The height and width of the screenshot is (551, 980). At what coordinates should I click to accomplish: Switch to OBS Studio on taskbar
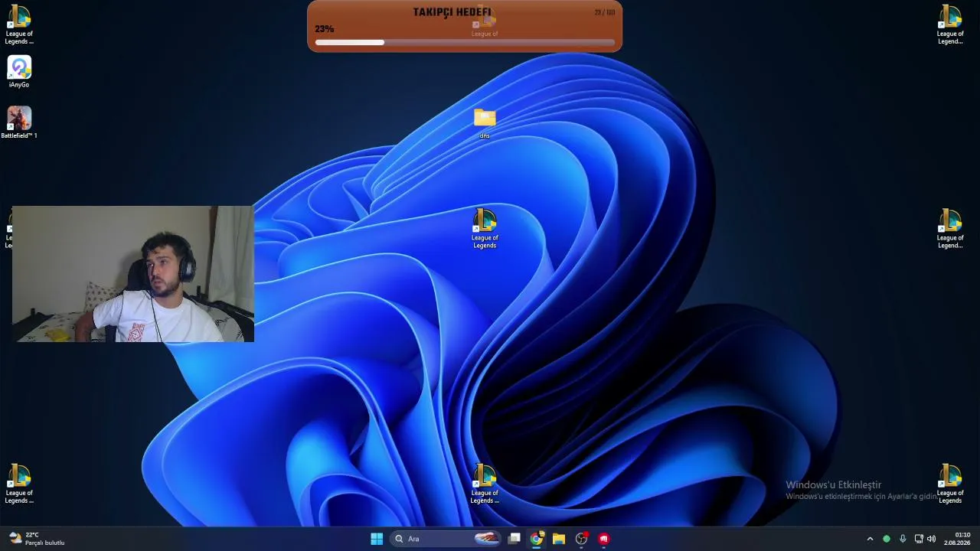coord(581,539)
